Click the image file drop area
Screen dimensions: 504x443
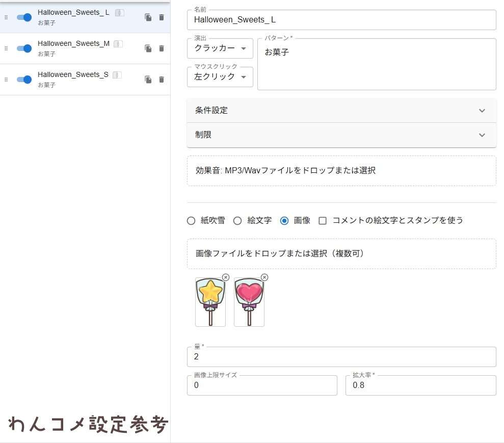point(341,253)
